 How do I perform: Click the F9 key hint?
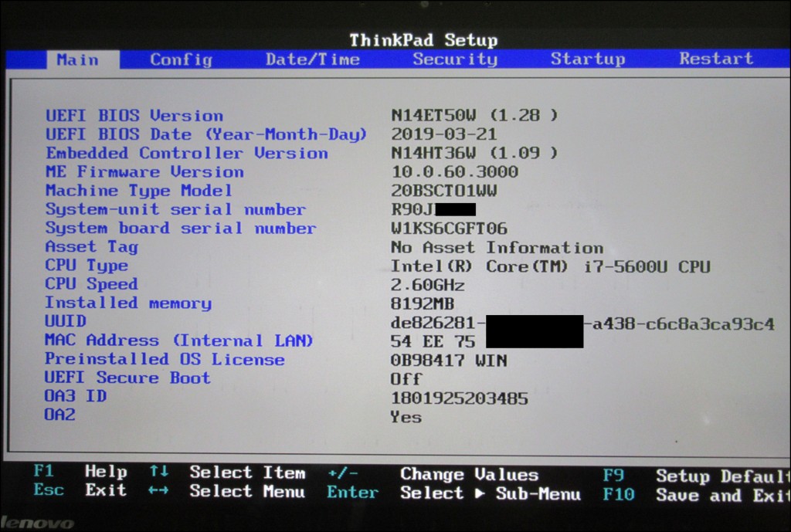point(613,475)
